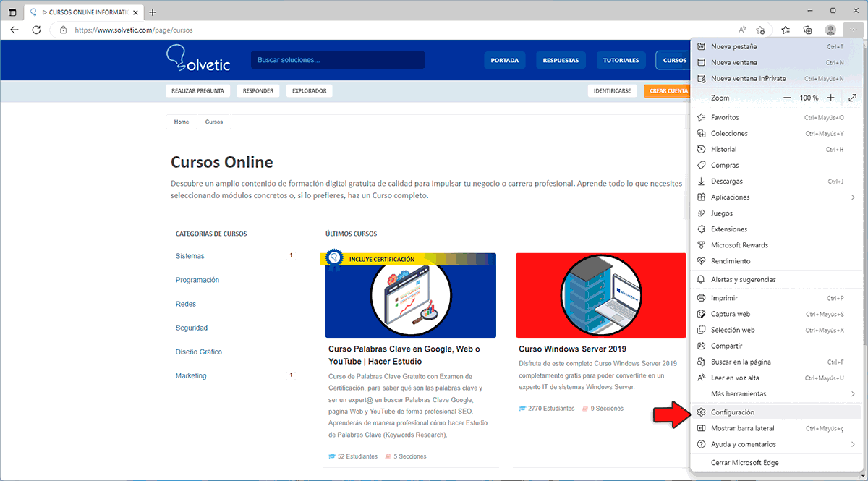Open Favoritos in the Edge menu
This screenshot has width=868, height=481.
coord(776,117)
